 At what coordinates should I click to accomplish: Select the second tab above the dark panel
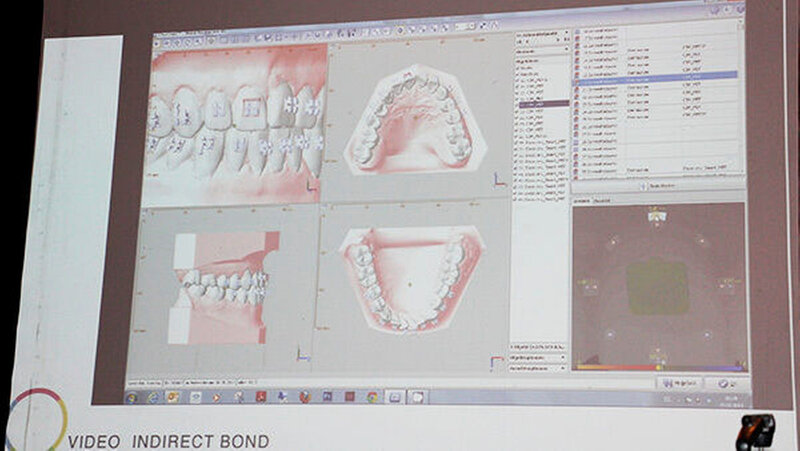[603, 200]
